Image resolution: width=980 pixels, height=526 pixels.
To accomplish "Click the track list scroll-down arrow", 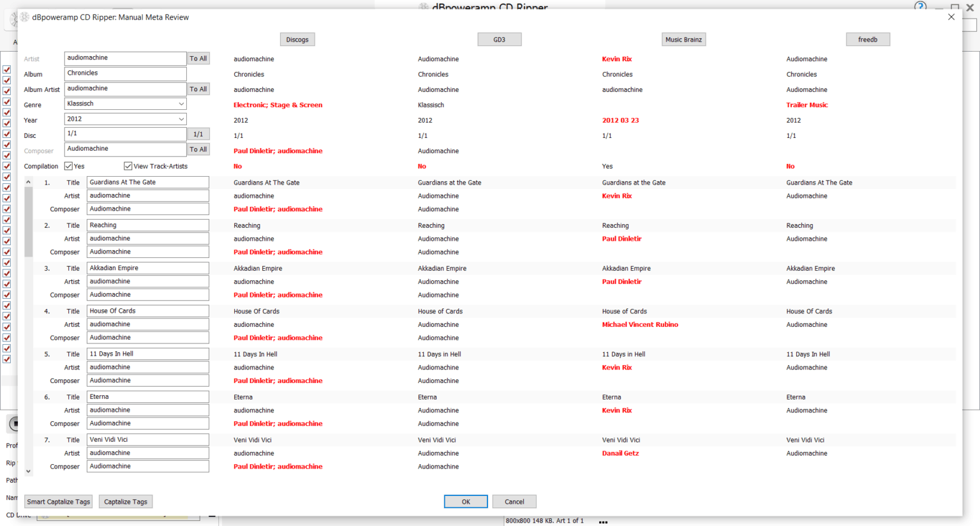I will 28,471.
